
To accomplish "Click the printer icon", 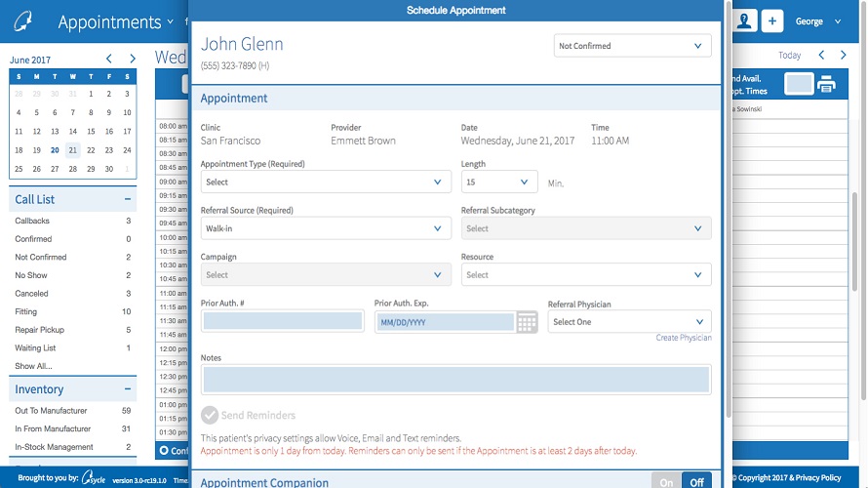I will pos(827,85).
